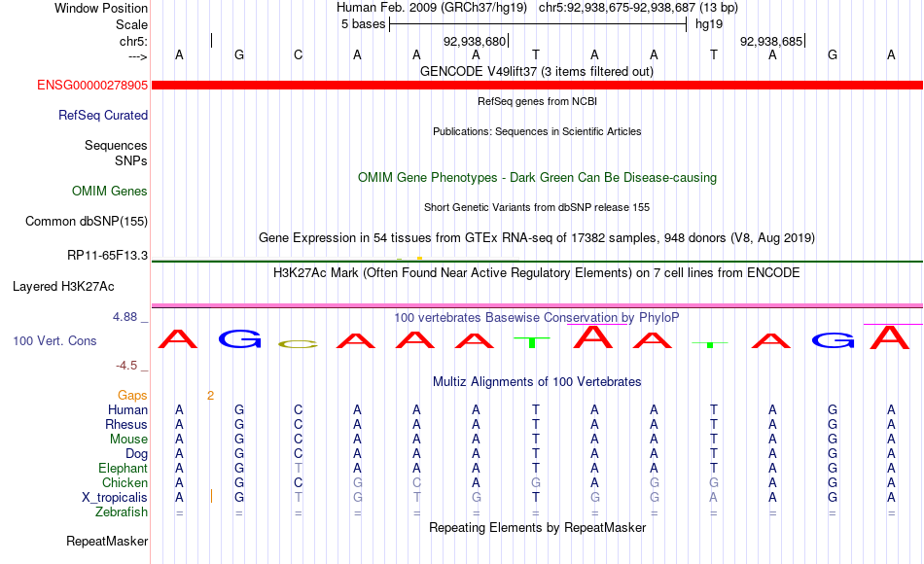
Task: Click the 92,938,685 position marker
Action: click(x=772, y=42)
